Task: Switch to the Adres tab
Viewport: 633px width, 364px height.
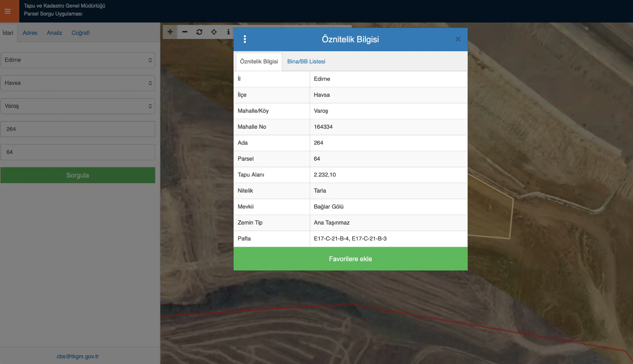Action: click(30, 33)
